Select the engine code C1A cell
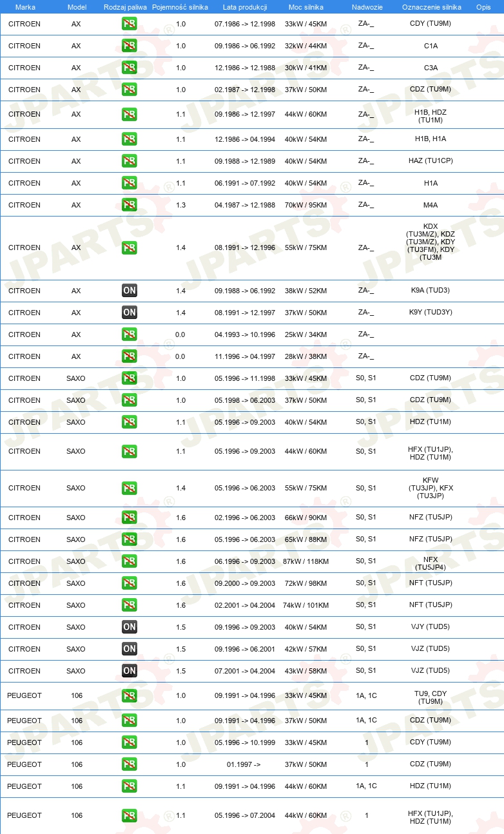 click(x=431, y=46)
